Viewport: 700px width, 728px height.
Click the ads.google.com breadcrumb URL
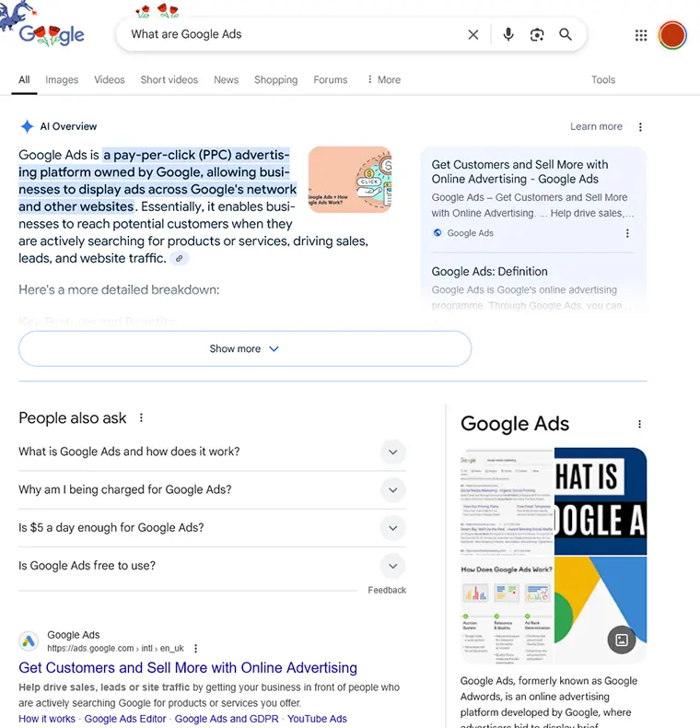click(x=115, y=648)
